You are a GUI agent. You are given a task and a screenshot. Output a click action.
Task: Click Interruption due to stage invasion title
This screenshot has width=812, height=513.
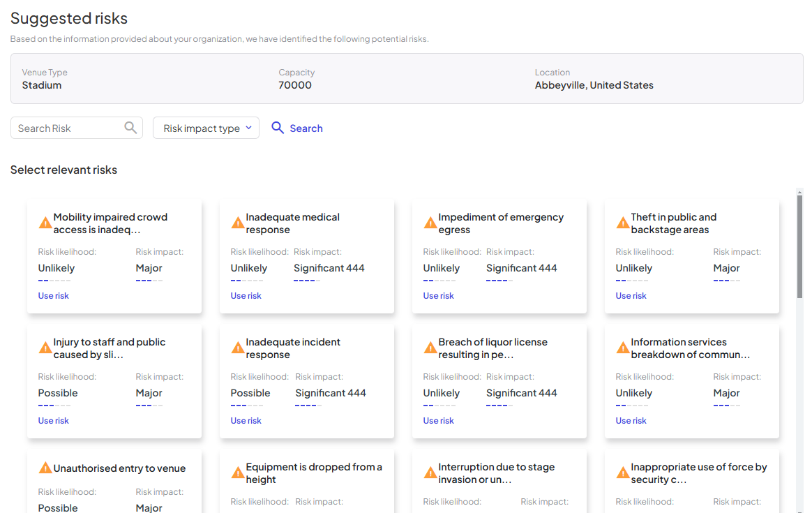pos(497,473)
